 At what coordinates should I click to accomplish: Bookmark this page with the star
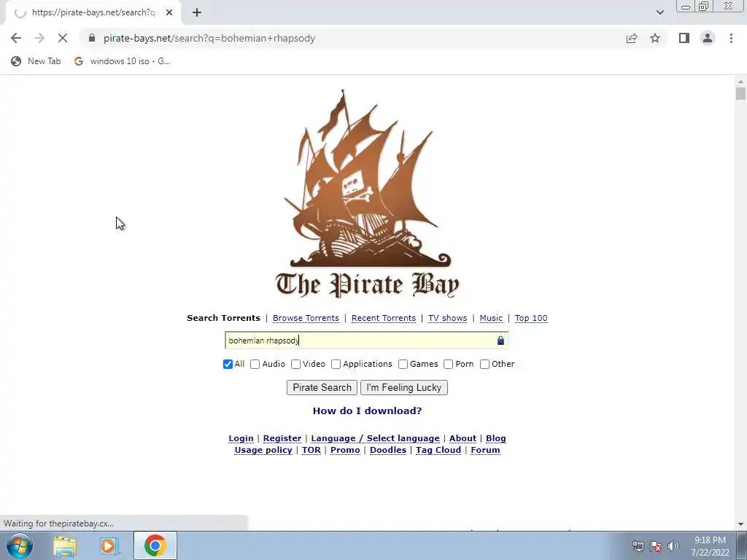tap(655, 38)
